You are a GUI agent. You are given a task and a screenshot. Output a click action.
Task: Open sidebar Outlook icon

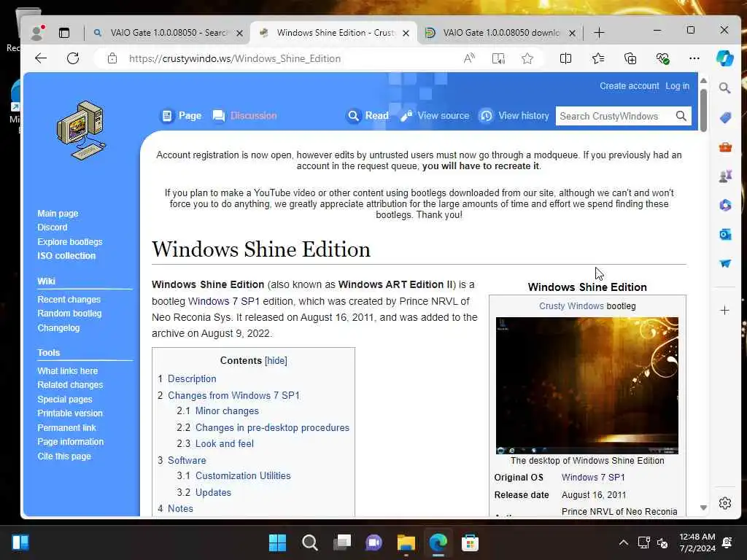pos(725,234)
